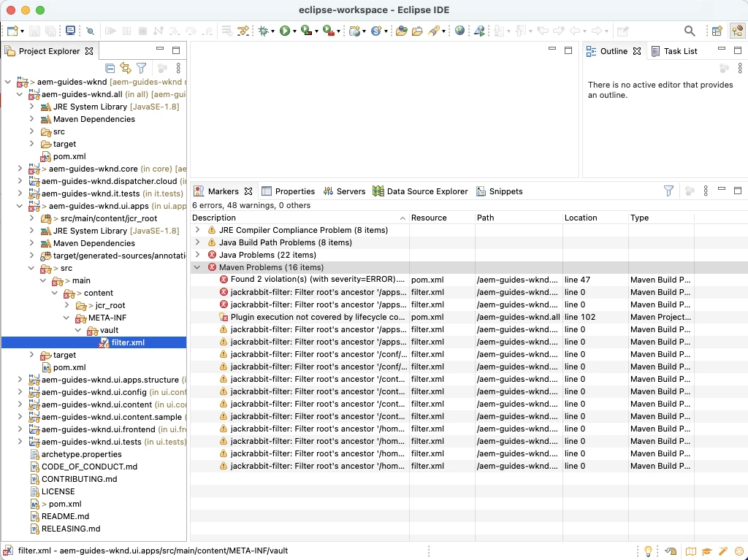Select 'Plugin execution not covered by lifecycle' row
This screenshot has height=560, width=748.
[x=469, y=317]
